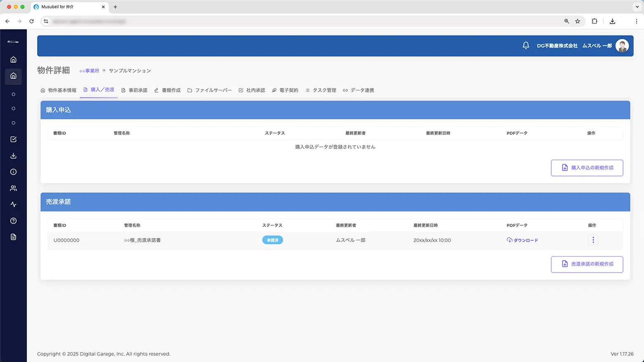This screenshot has height=362, width=644.
Task: Open the Chrome browser menu
Action: tap(637, 21)
